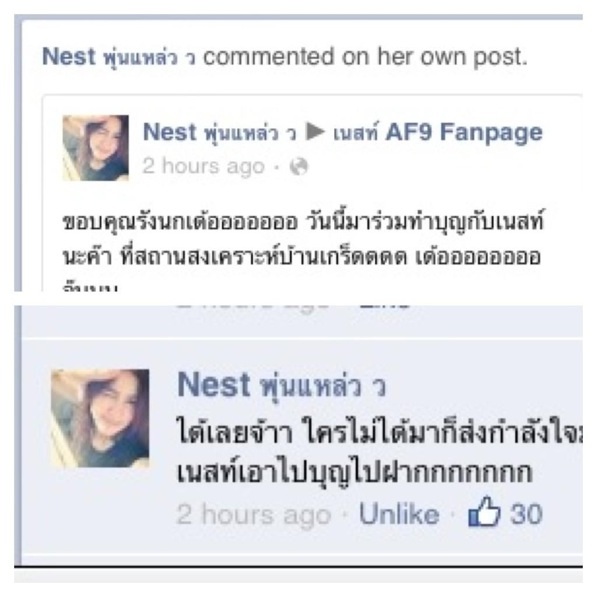This screenshot has width=597, height=597.
Task: View the 30 likes count on the comment
Action: (526, 514)
